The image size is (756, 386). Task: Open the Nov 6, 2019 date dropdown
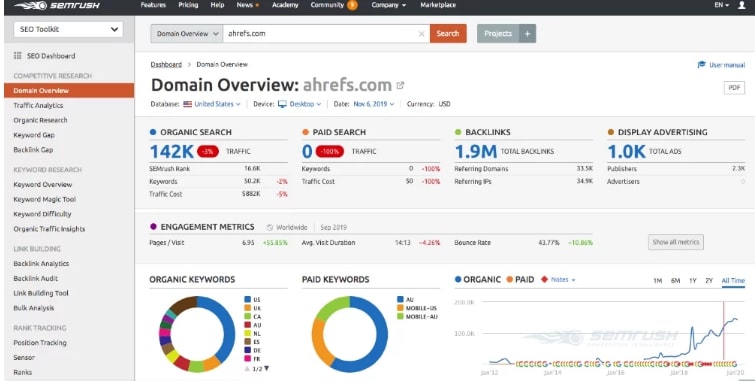point(374,104)
